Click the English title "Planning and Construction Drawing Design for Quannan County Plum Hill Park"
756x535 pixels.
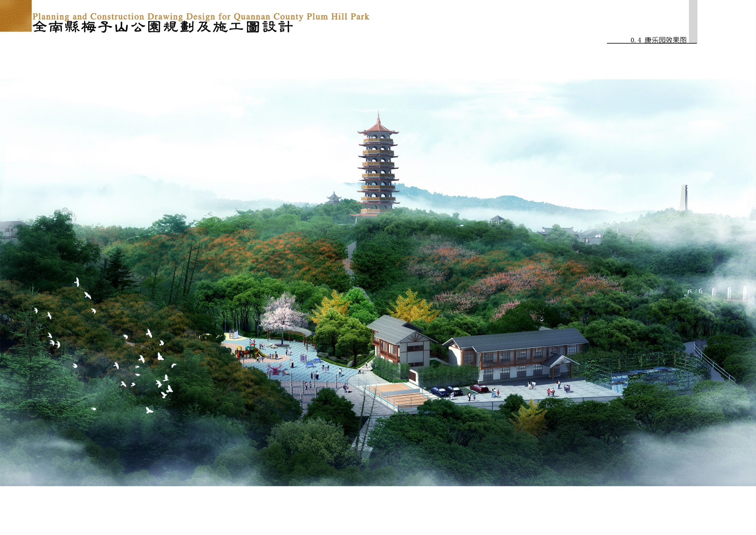tap(201, 16)
